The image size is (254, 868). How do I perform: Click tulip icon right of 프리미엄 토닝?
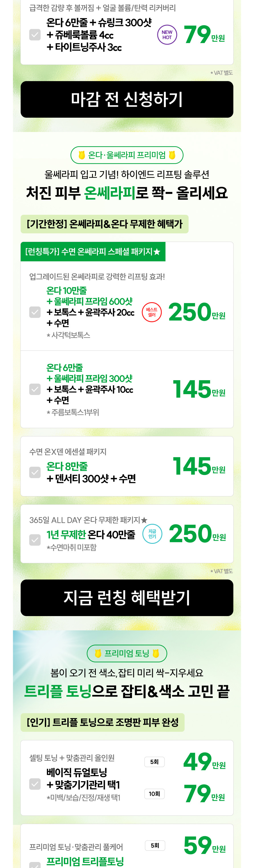pyautogui.click(x=155, y=653)
